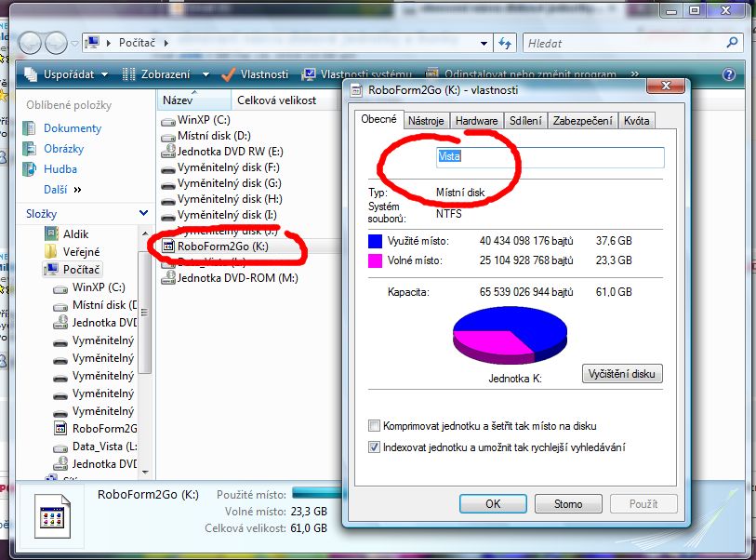Open the recent pages dropdown beside Forward button
The height and width of the screenshot is (560, 756).
coord(74,44)
